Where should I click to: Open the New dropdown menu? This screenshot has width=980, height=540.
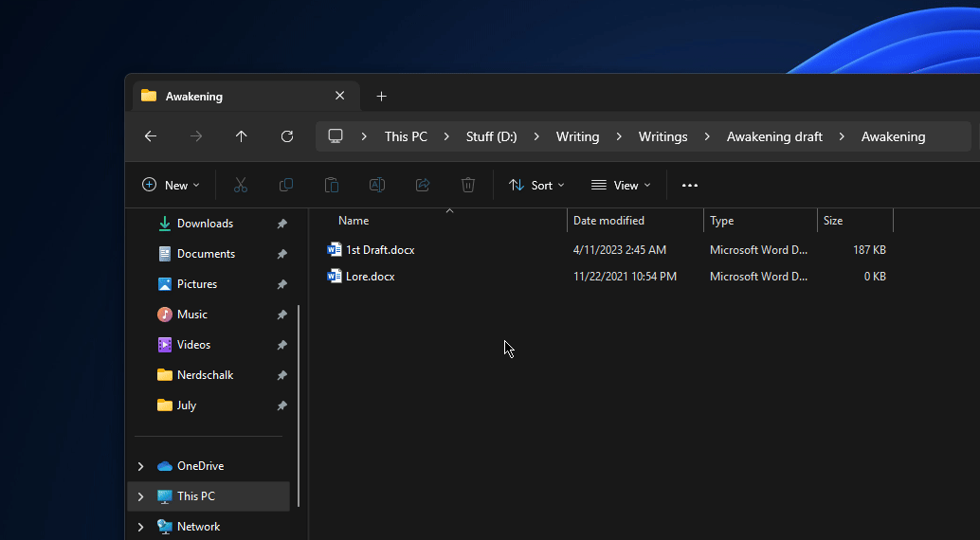tap(171, 186)
